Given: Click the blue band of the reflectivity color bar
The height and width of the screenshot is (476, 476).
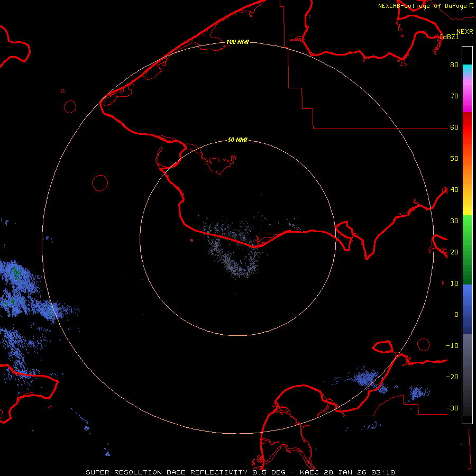Looking at the screenshot, I should click(x=467, y=309).
